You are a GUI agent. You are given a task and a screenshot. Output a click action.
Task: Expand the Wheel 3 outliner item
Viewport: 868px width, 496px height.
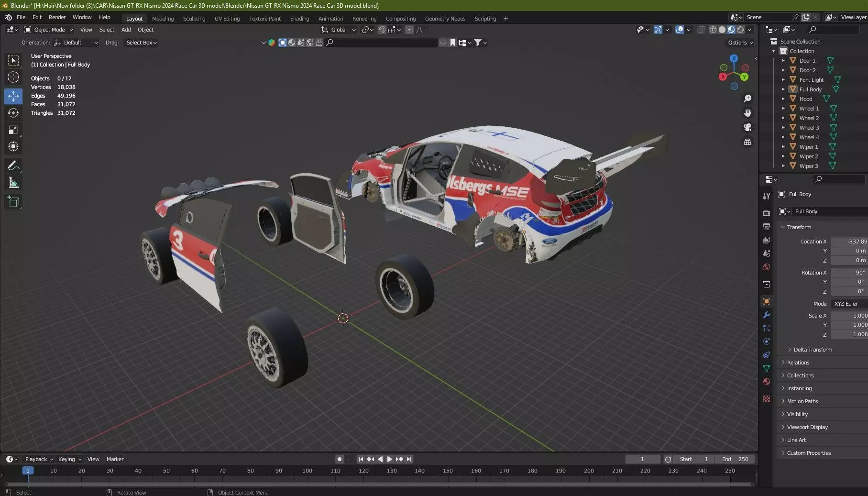(783, 128)
